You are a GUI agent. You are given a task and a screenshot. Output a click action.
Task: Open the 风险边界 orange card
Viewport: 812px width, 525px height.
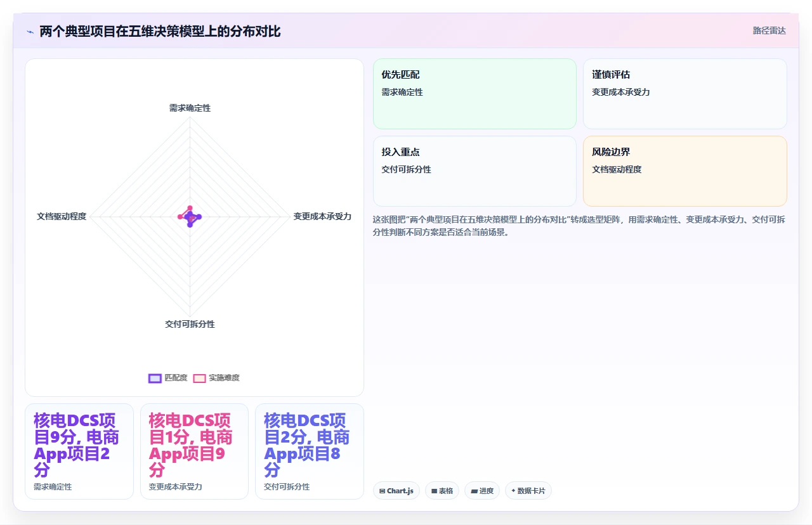coord(685,171)
